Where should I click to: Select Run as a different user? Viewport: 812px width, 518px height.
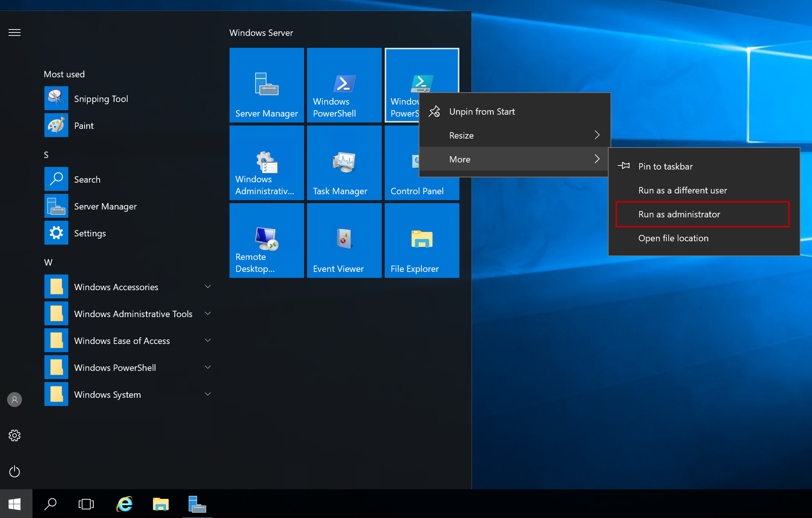(x=682, y=190)
